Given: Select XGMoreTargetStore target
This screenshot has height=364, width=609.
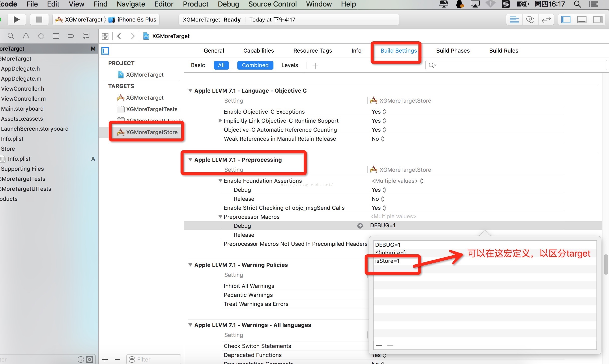Looking at the screenshot, I should pos(147,132).
